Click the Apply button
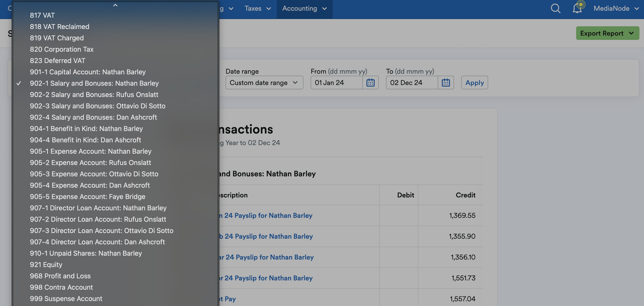This screenshot has width=644, height=306. coord(474,83)
